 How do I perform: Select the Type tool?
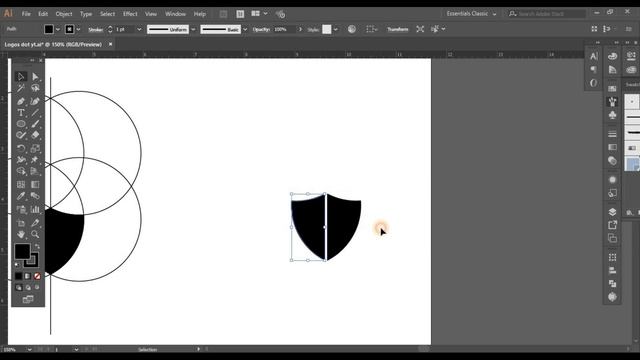[x=21, y=113]
